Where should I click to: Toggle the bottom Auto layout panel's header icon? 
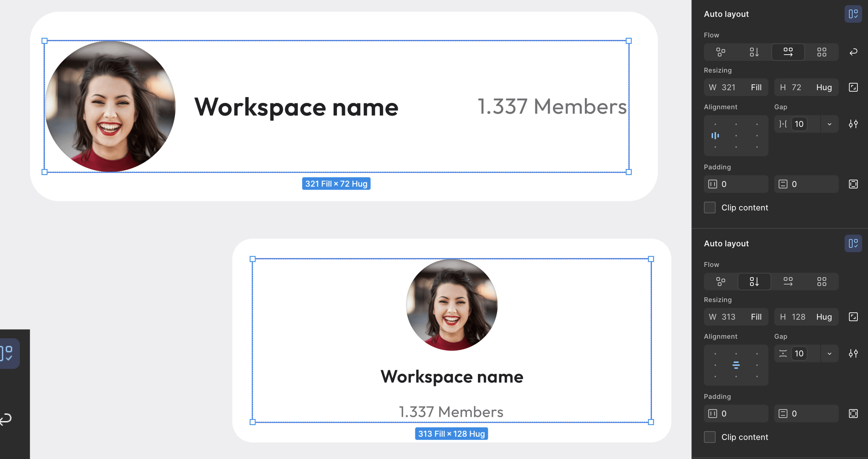pyautogui.click(x=853, y=243)
